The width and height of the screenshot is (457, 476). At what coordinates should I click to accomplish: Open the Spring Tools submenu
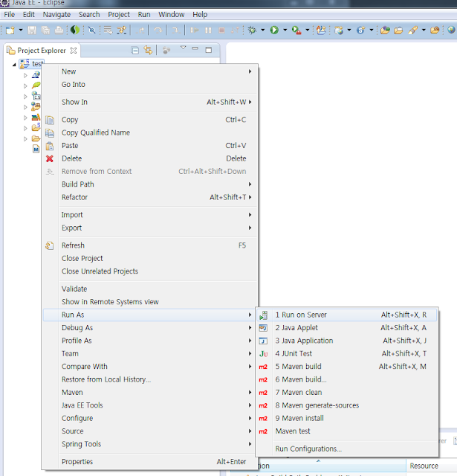point(150,444)
